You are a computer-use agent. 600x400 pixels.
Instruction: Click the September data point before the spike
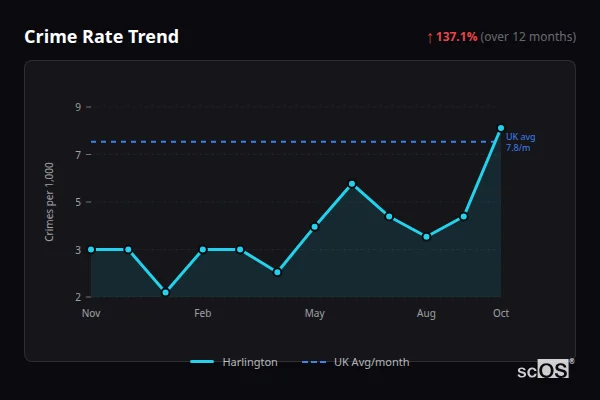pos(464,217)
